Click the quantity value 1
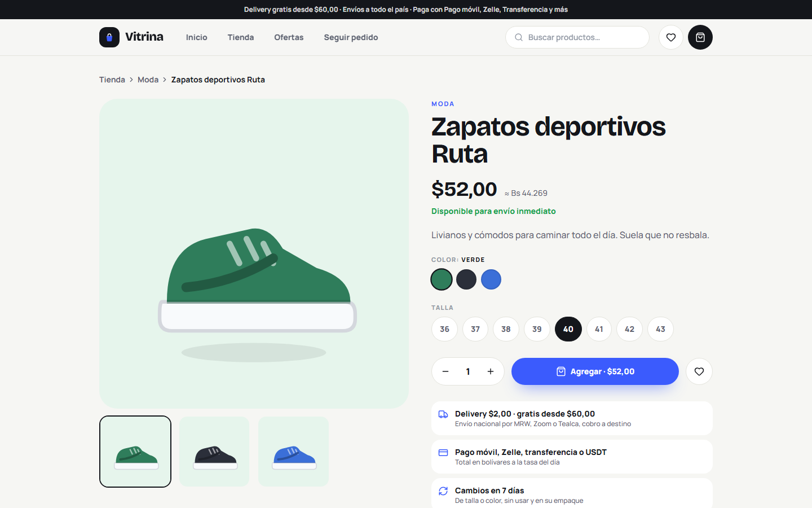812x508 pixels. [x=468, y=371]
